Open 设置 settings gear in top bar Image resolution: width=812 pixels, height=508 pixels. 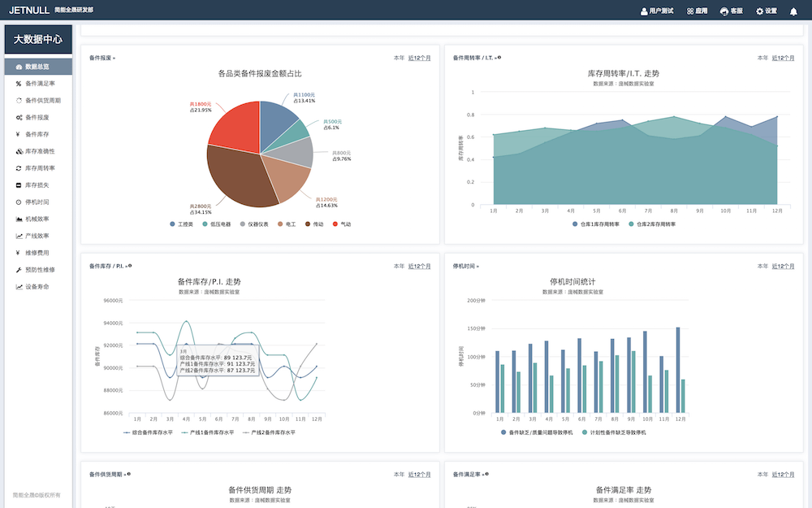coord(760,11)
